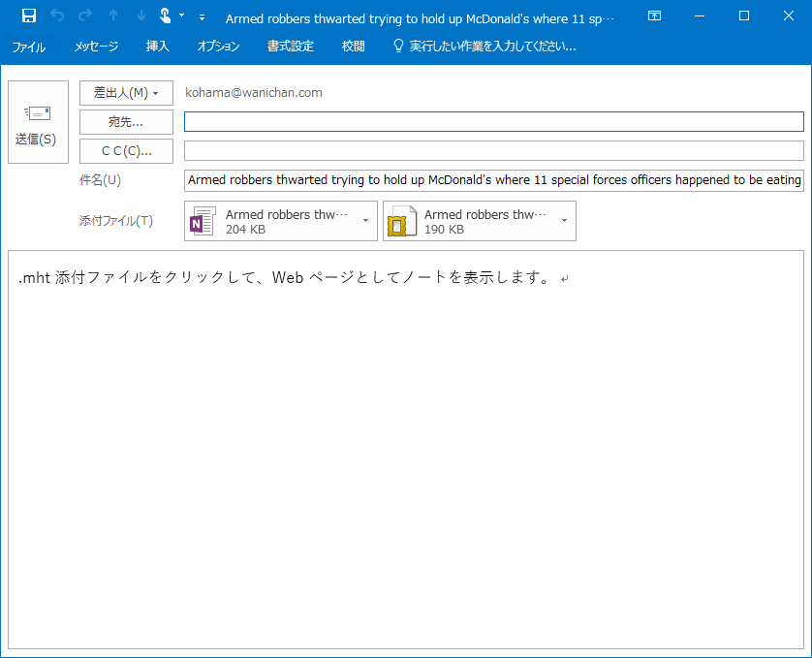The height and width of the screenshot is (658, 812).
Task: Click the 送信(S) send button
Action: click(39, 122)
